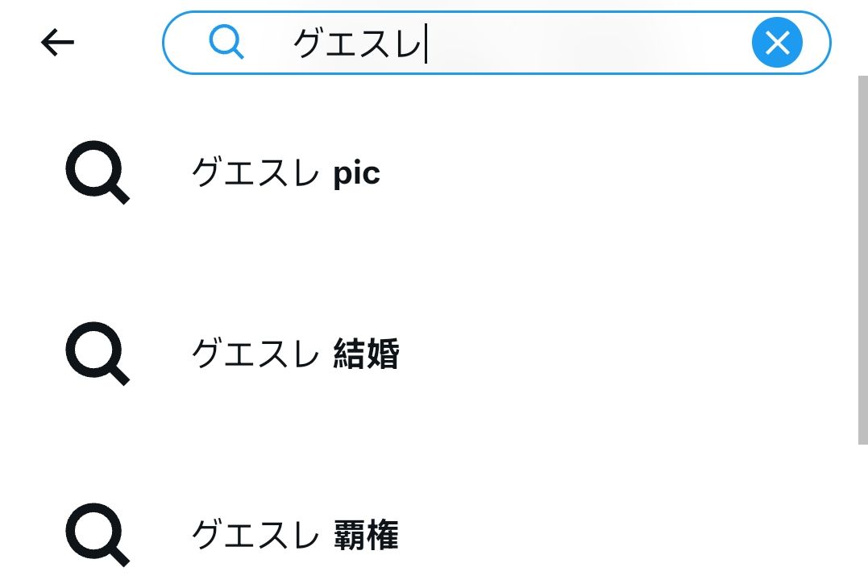Click the bold 結婚 in the second suggestion

tap(367, 354)
